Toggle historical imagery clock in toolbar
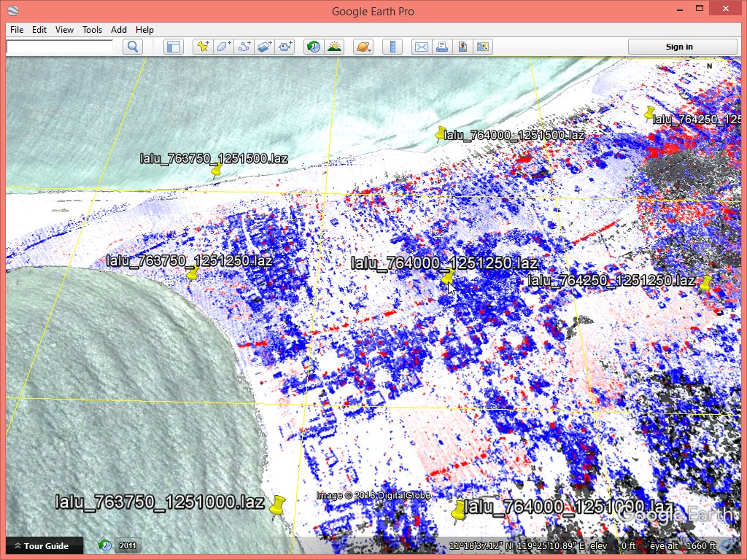This screenshot has height=560, width=747. pyautogui.click(x=313, y=47)
